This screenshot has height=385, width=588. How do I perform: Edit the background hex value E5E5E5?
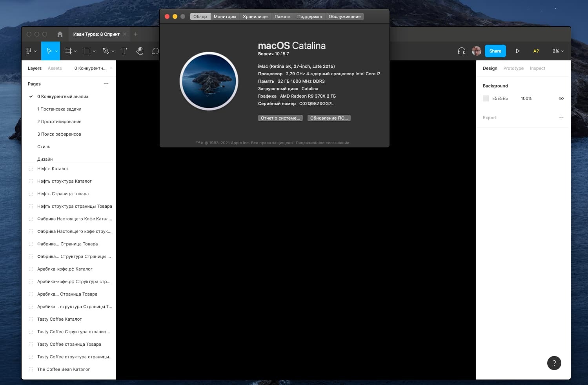[500, 98]
